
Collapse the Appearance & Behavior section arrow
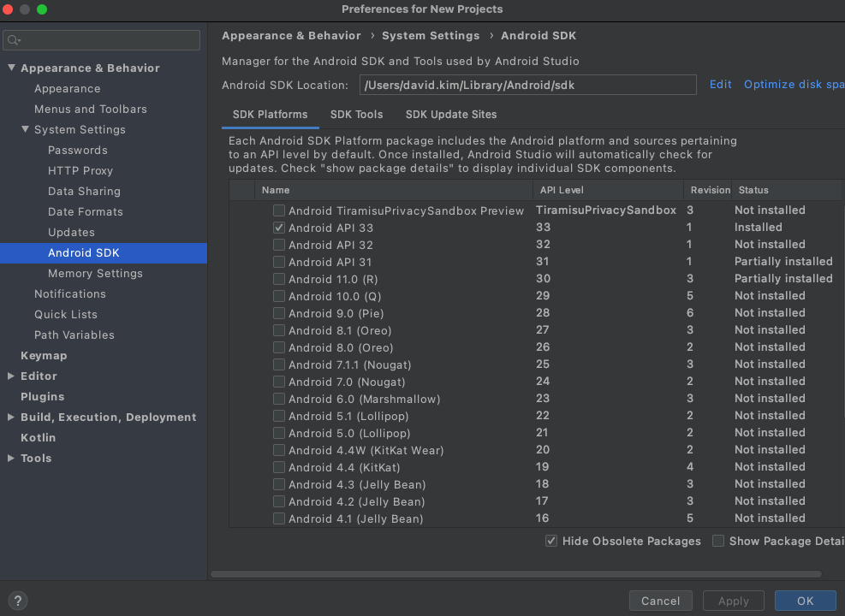pos(11,68)
